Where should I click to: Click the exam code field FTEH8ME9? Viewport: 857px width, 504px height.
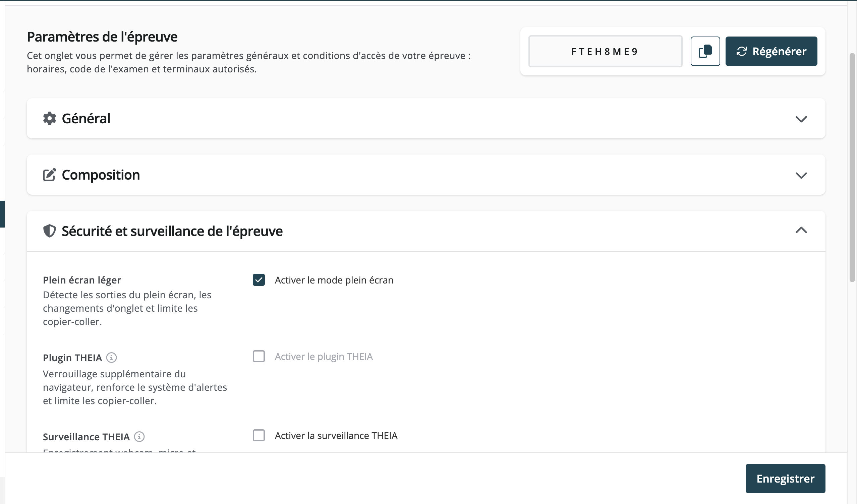pos(605,51)
